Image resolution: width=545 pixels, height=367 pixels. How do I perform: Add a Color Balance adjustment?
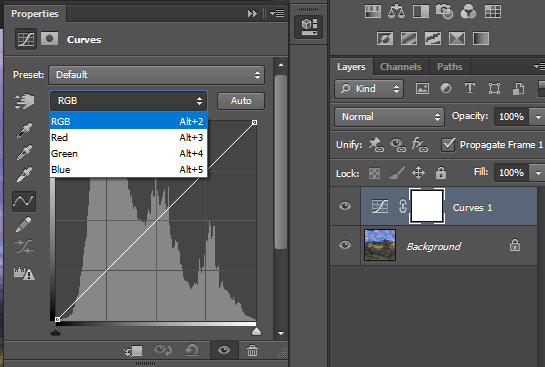396,11
